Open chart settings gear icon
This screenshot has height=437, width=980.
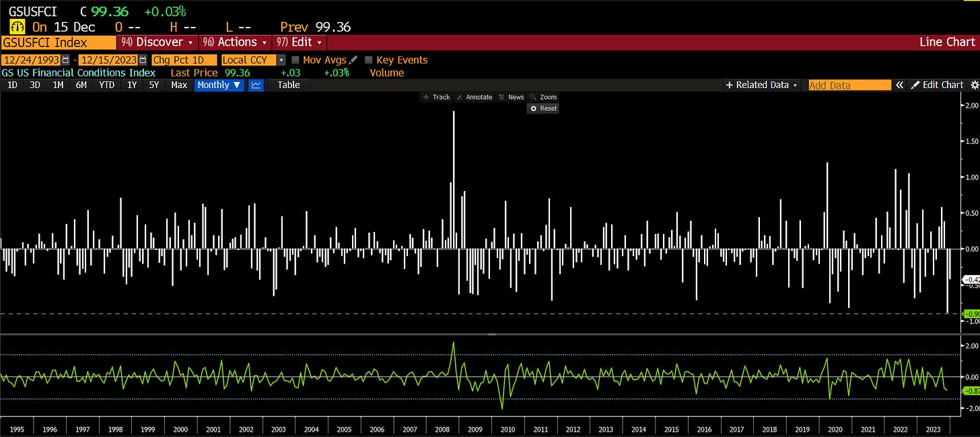pos(974,85)
